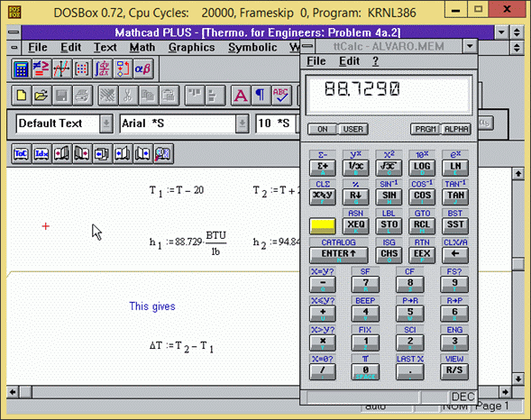Open the Mathcad File menu
The width and height of the screenshot is (531, 420).
[38, 48]
